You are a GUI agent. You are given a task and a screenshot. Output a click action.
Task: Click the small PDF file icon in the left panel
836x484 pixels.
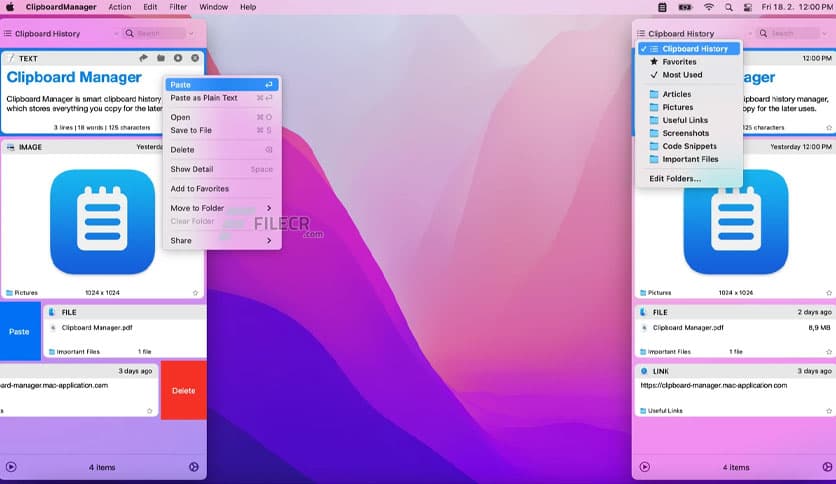point(53,328)
